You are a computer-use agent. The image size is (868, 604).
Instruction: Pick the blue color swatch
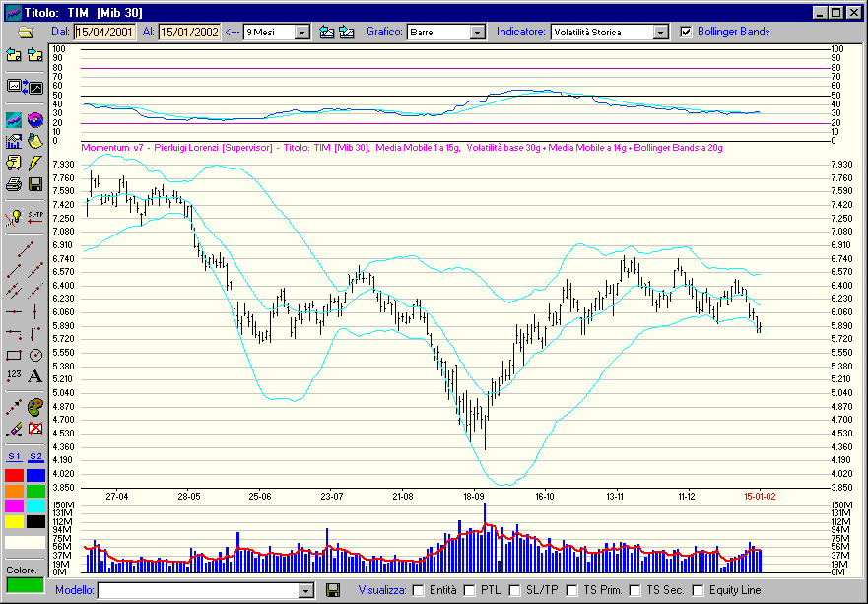(x=36, y=476)
